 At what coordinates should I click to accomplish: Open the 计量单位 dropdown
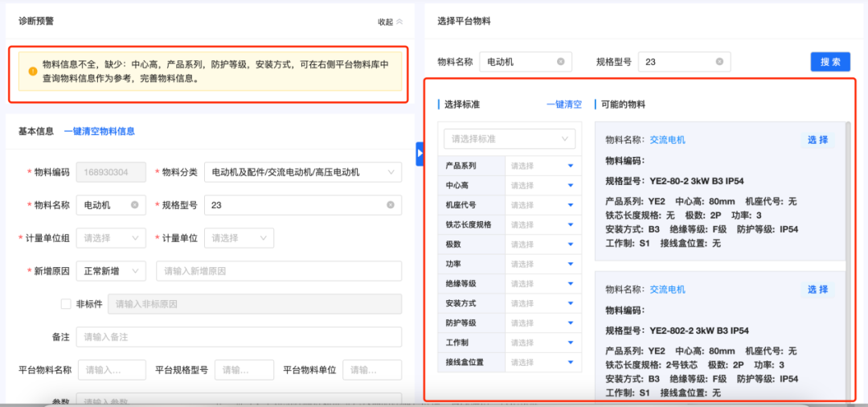240,238
